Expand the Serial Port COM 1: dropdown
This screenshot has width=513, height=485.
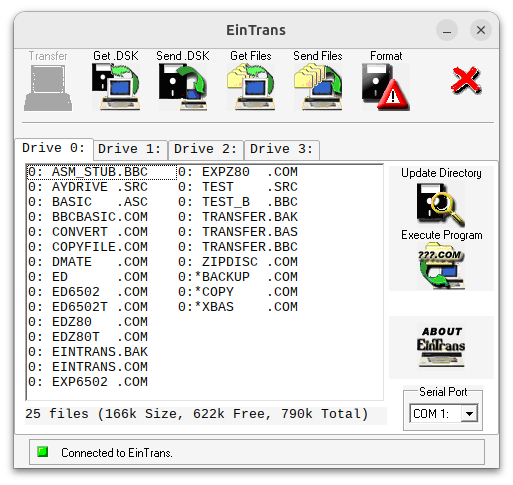(469, 414)
